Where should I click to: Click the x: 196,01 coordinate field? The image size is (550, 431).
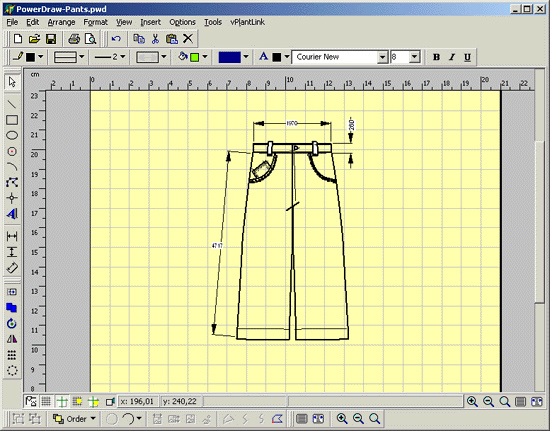(x=138, y=401)
